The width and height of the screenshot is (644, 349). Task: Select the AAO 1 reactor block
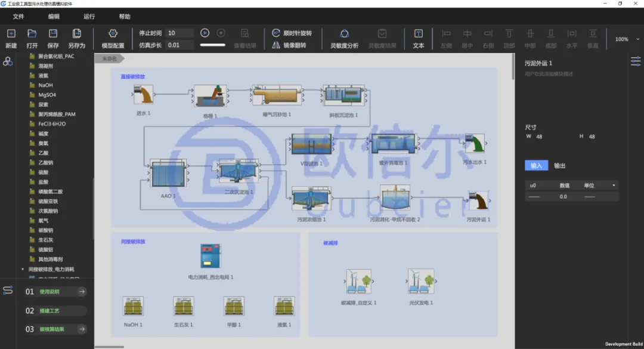[168, 173]
